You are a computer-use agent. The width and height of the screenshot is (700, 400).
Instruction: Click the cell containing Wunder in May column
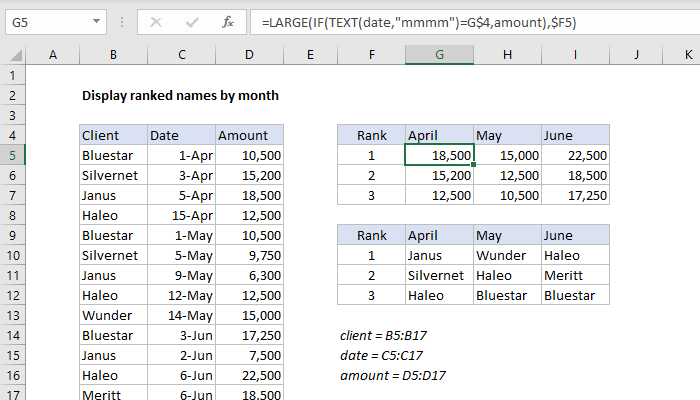[506, 255]
